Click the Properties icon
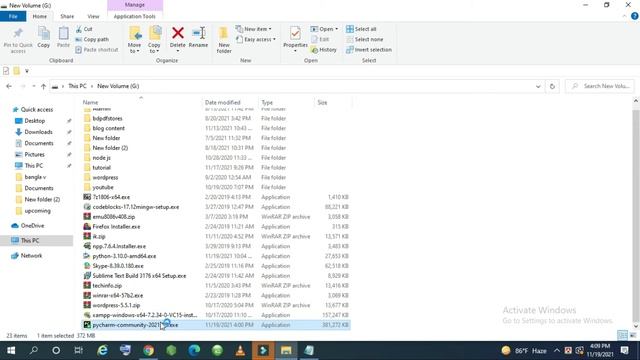640x360 pixels. pos(295,33)
